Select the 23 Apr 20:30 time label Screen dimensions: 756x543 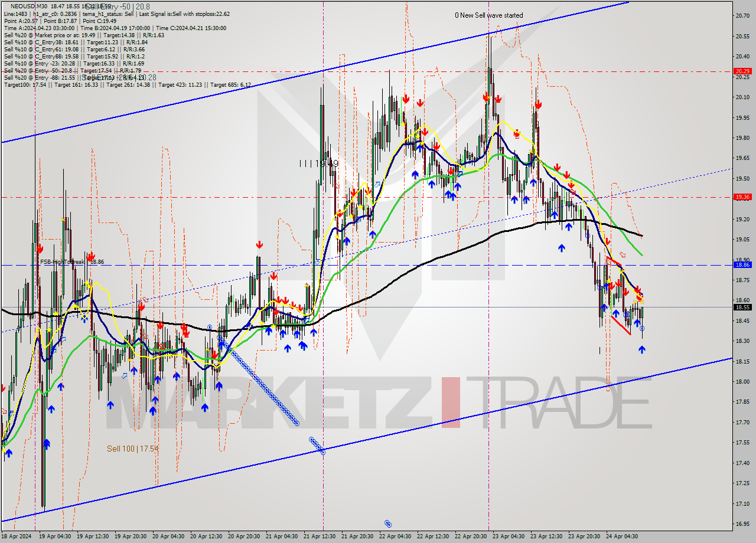click(584, 537)
